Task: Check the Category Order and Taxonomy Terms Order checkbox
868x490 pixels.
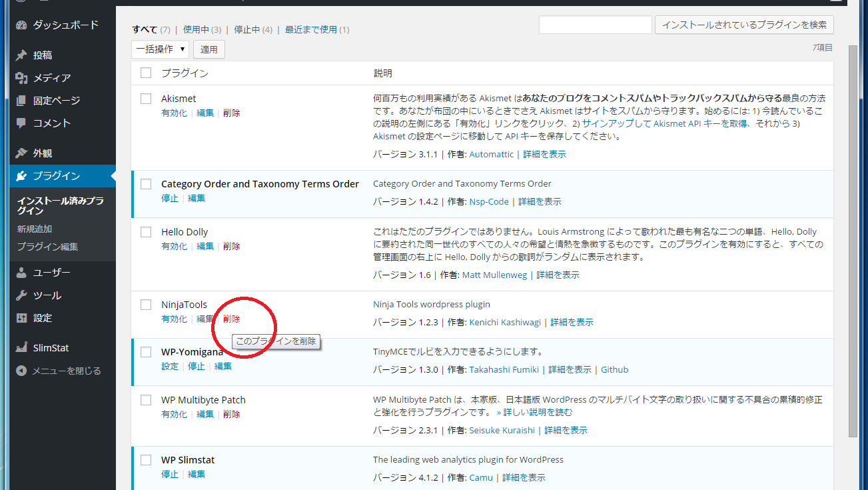Action: (146, 184)
